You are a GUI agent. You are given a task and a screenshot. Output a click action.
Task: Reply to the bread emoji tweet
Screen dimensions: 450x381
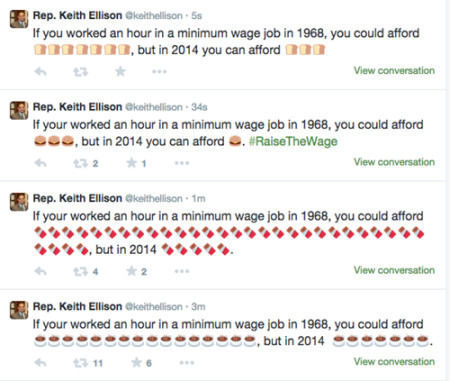tap(41, 71)
